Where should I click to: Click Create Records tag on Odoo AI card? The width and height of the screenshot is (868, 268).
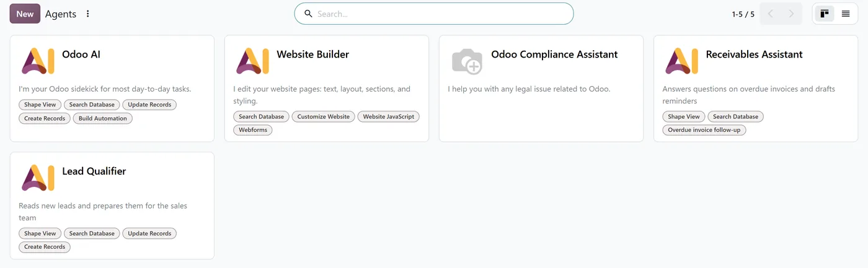pyautogui.click(x=45, y=118)
